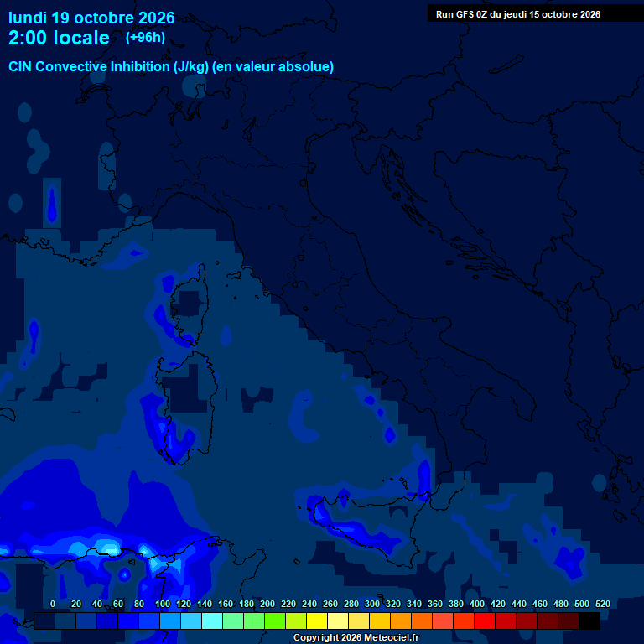Select the golden swatch between 300 and 320
Viewport: 644px width, 644px height.
(380, 621)
